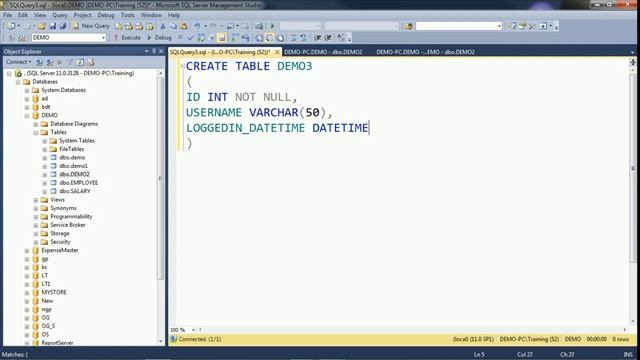Switch to the DEMO-PC.DEMO - dbo.DEMO2 tab

(x=323, y=52)
